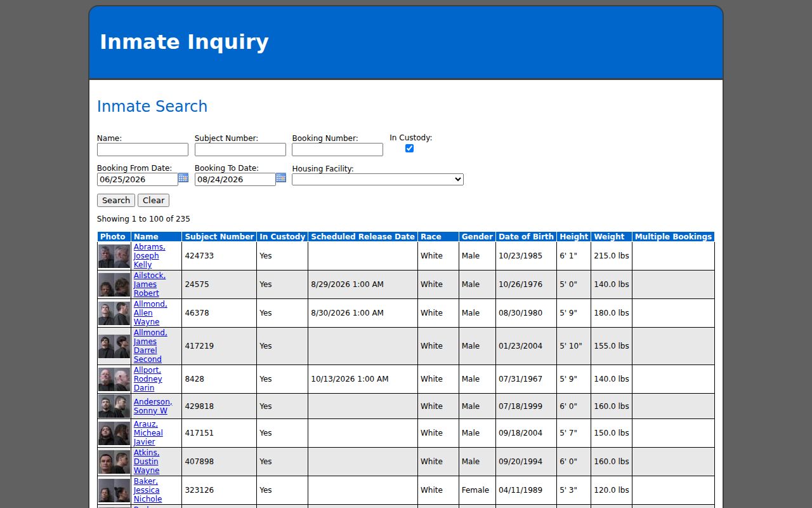Screen dimensions: 812x508
Task: Click the photo thumbnail for Allport, Rodney Darin
Action: click(114, 379)
